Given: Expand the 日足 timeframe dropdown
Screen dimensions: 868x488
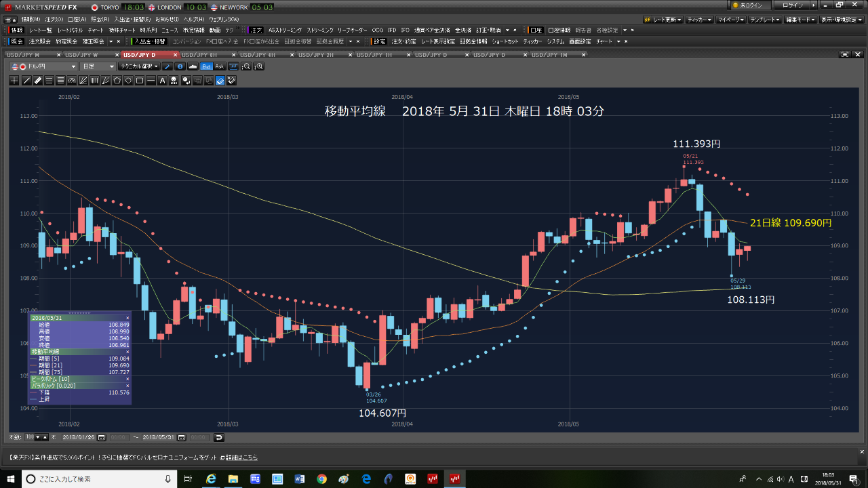Looking at the screenshot, I should click(98, 66).
